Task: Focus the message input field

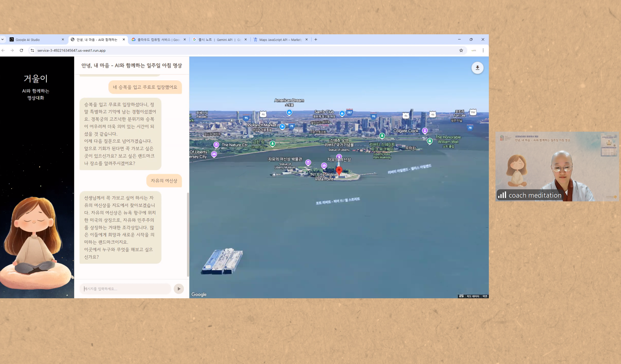Action: [x=125, y=289]
